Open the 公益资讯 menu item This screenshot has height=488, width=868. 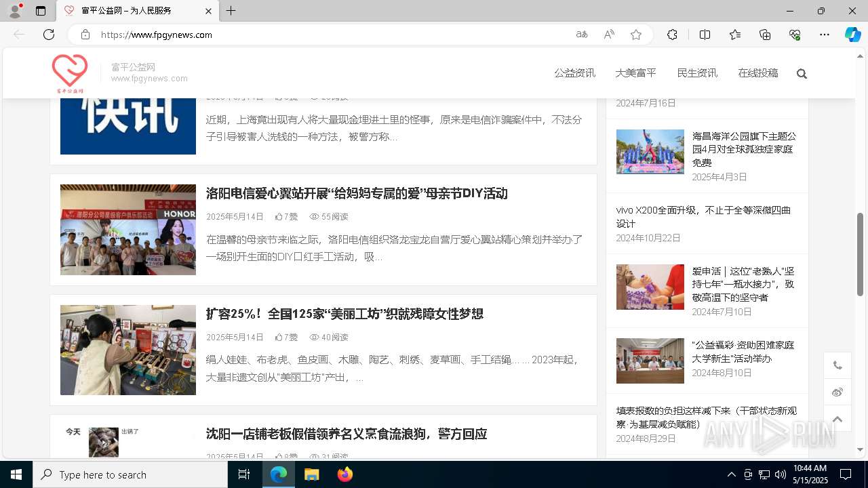(x=574, y=73)
